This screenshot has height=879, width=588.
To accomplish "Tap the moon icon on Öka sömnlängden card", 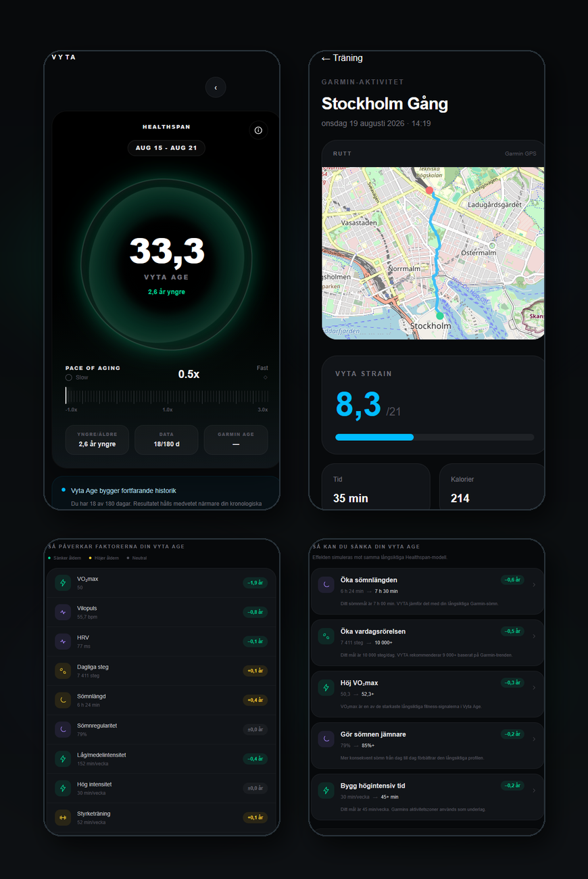I will pos(326,585).
